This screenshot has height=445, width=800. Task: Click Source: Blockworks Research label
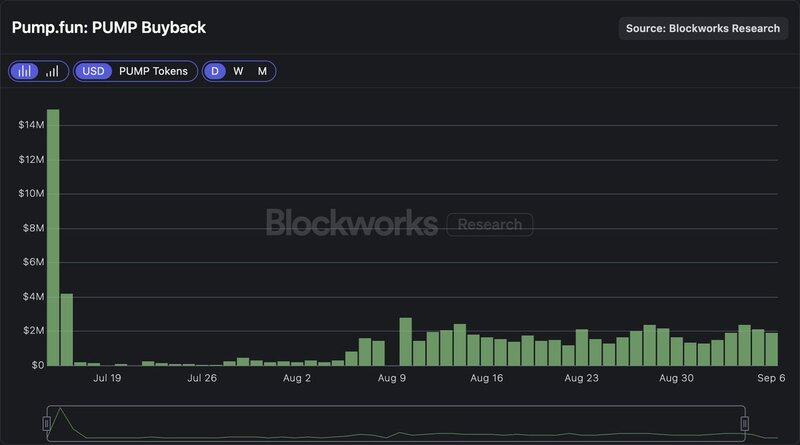coord(703,29)
